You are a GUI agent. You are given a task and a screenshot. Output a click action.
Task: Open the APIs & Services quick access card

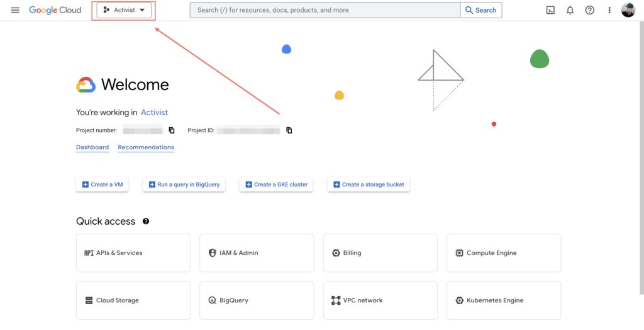pos(133,253)
